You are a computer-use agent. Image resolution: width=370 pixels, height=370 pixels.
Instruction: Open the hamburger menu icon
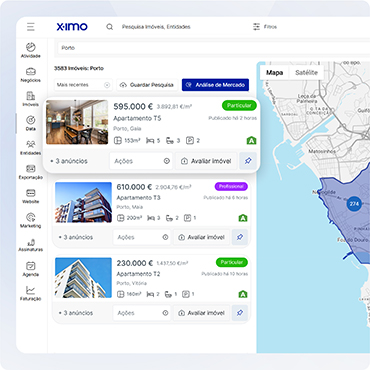pyautogui.click(x=31, y=27)
